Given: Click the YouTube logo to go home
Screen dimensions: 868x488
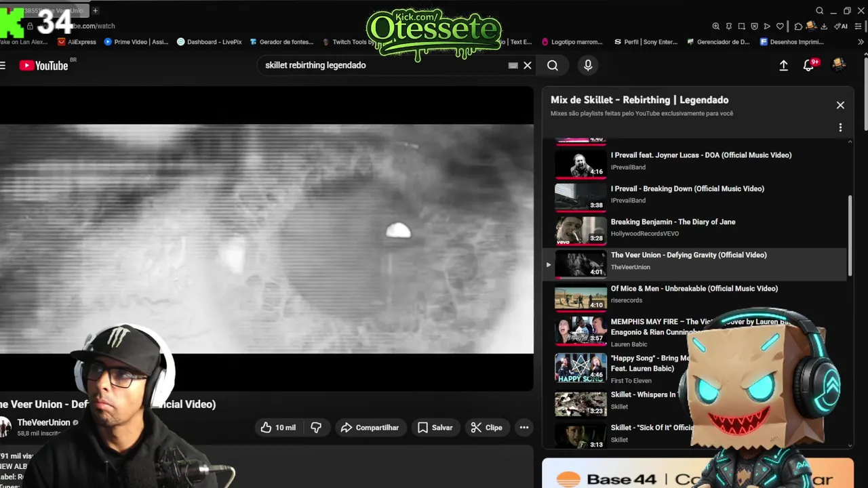Looking at the screenshot, I should pyautogui.click(x=44, y=65).
